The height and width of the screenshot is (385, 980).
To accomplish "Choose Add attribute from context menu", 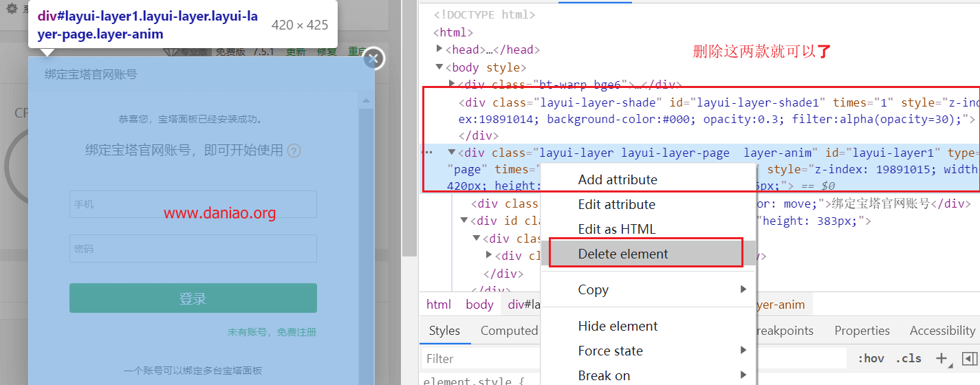I will point(618,179).
